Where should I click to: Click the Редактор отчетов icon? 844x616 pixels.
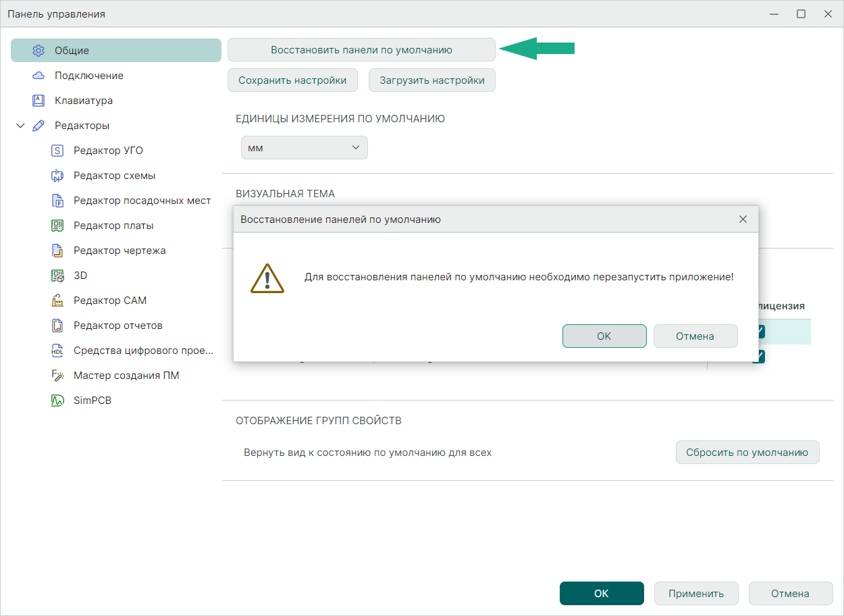(x=57, y=326)
